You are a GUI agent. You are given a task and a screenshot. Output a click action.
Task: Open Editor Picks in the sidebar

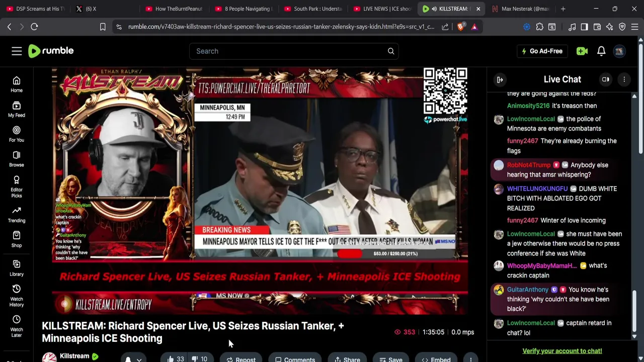(17, 187)
